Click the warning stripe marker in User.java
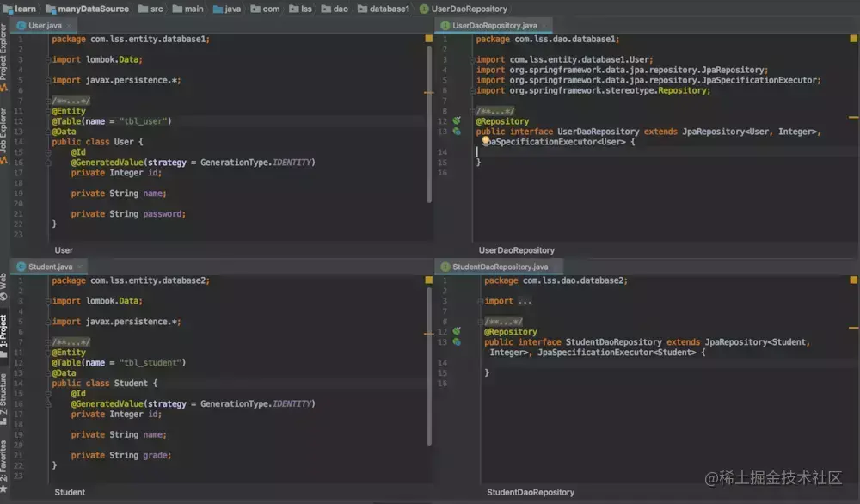The height and width of the screenshot is (504, 860). (429, 93)
